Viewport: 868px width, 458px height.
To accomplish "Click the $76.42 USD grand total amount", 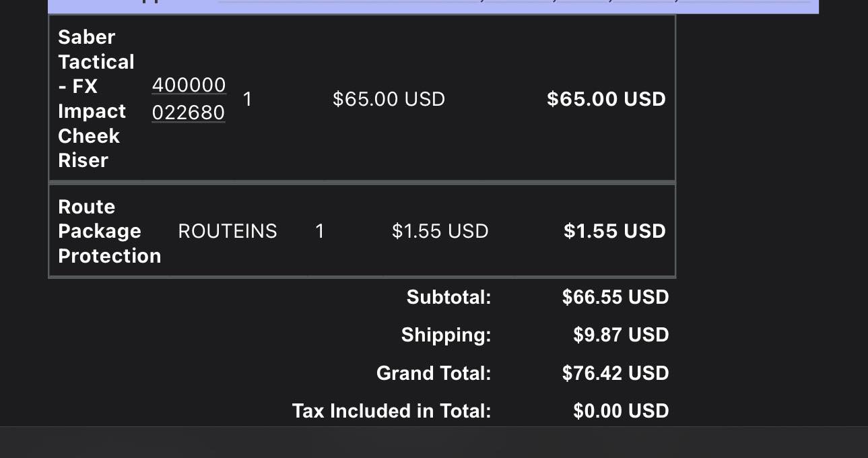I will coord(615,373).
